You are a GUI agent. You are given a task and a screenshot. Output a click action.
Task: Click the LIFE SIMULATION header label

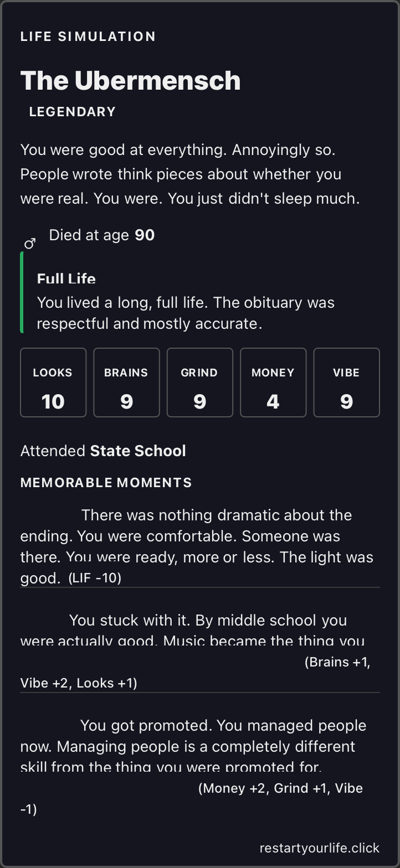point(88,37)
